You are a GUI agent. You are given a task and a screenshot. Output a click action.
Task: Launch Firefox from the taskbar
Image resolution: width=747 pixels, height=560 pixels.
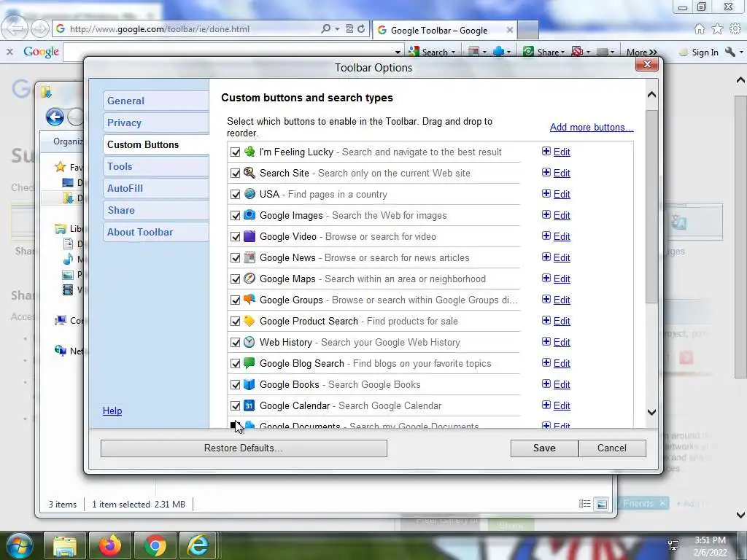point(110,545)
